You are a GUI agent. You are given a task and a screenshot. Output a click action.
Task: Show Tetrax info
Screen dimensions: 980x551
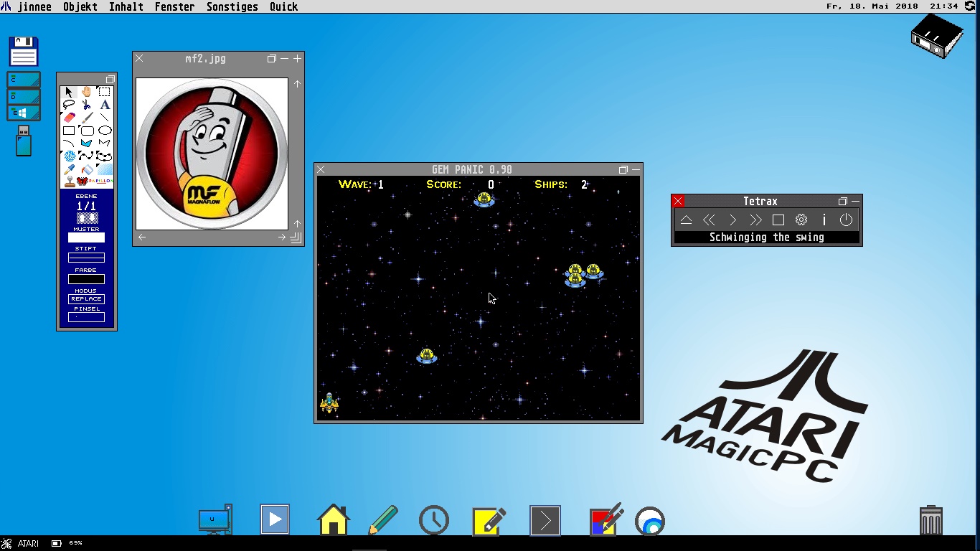824,220
